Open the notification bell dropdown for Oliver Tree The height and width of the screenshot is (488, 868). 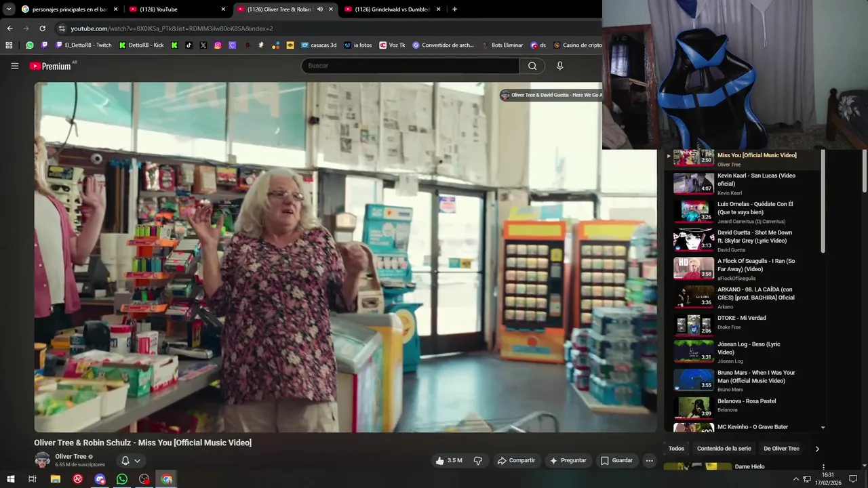[130, 460]
